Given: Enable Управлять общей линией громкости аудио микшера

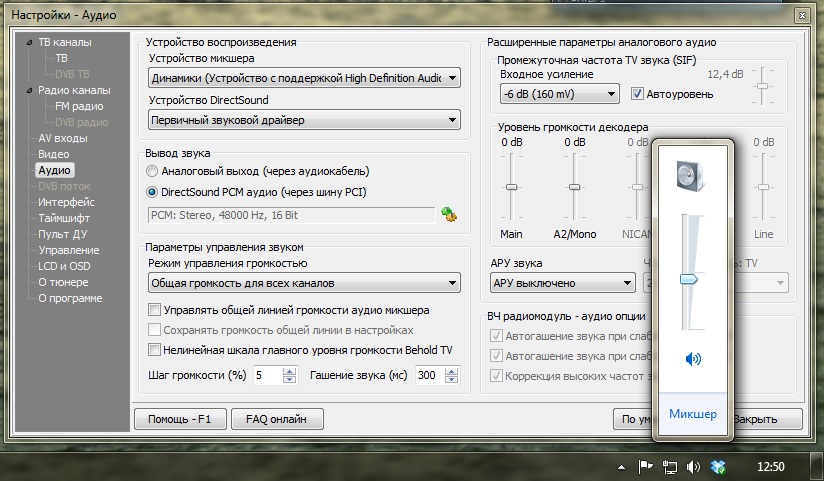Looking at the screenshot, I should [154, 310].
